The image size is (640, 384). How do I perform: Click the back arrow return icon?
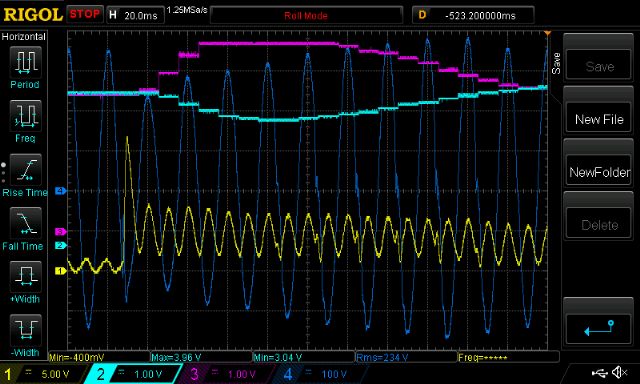pos(598,329)
